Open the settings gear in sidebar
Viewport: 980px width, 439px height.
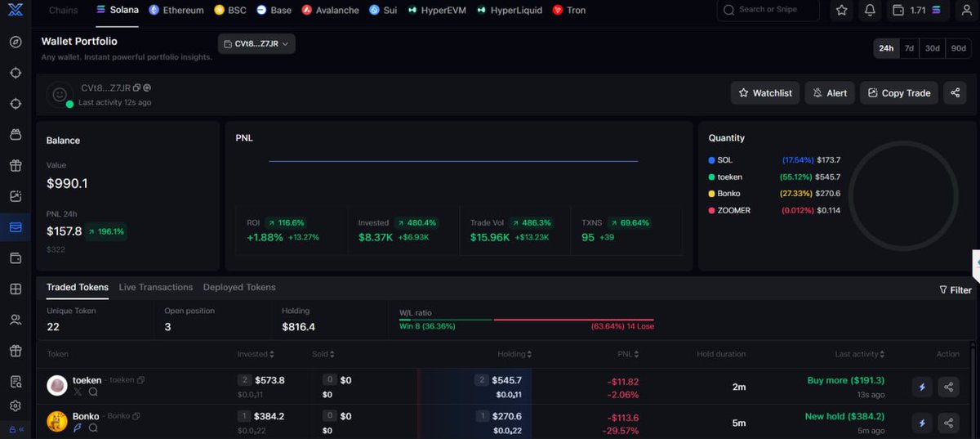[16, 405]
